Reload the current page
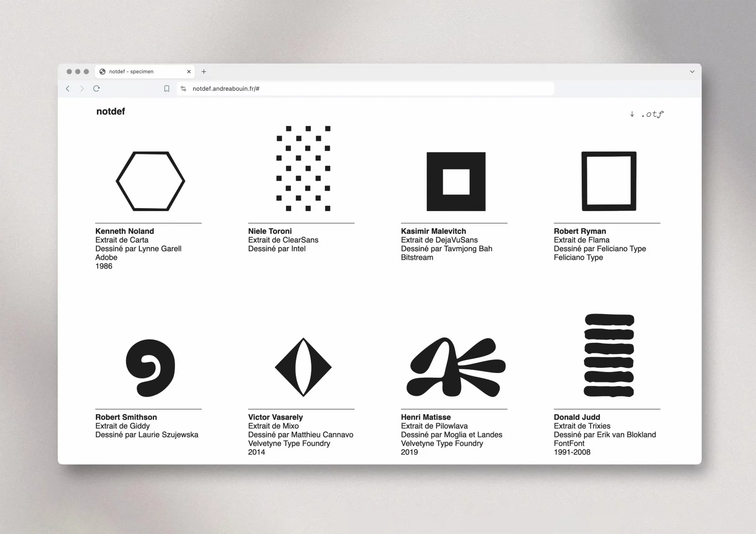756x534 pixels. (x=96, y=89)
